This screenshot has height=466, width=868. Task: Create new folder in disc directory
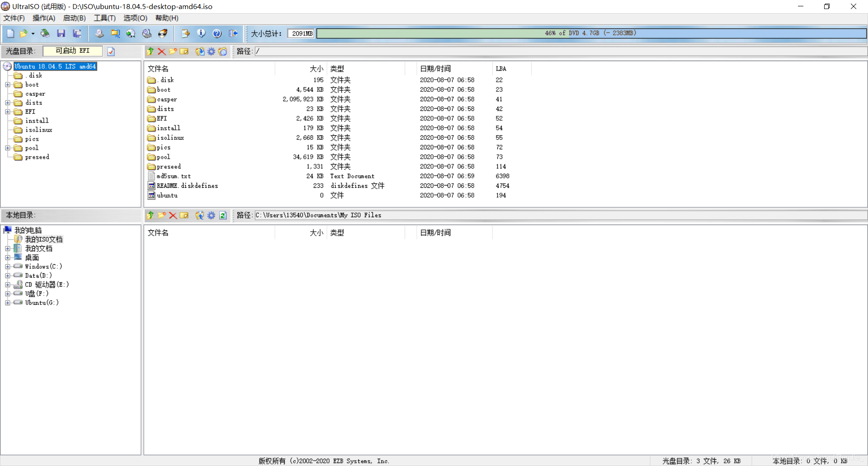point(173,52)
